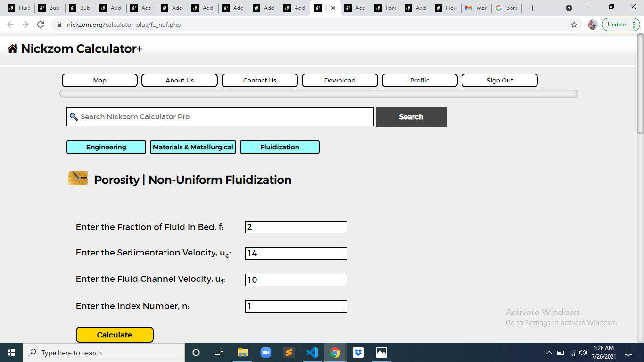Image resolution: width=644 pixels, height=362 pixels.
Task: Click the Fluid Channel Velocity input
Action: point(296,280)
